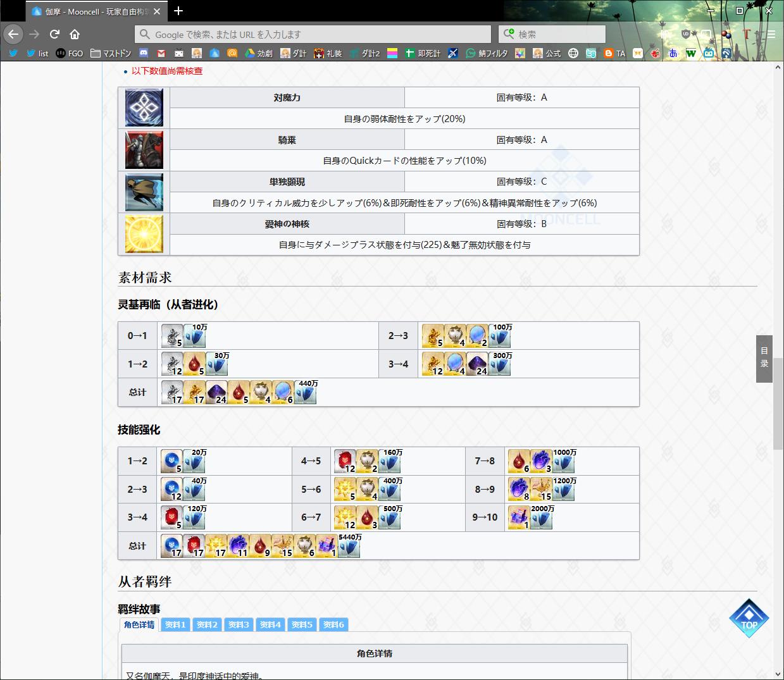
Task: Click the 単独顕現 skill icon
Action: [x=144, y=192]
